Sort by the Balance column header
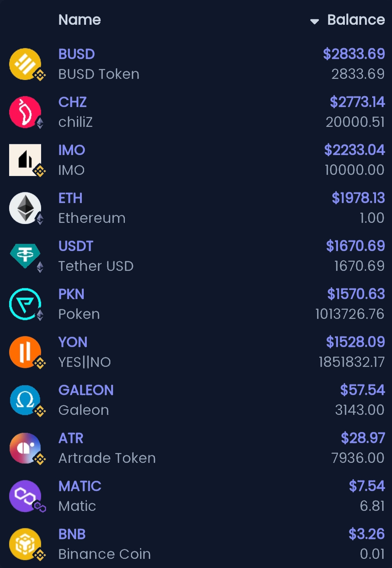 tap(356, 20)
